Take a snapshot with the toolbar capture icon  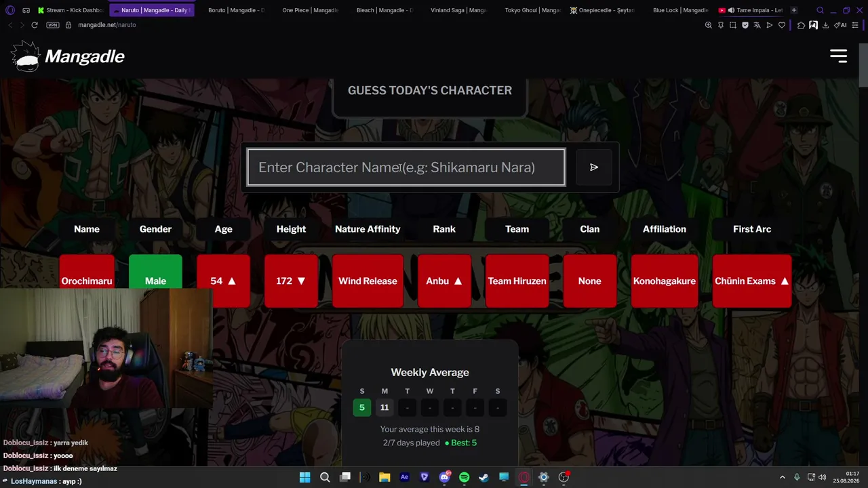tap(733, 25)
